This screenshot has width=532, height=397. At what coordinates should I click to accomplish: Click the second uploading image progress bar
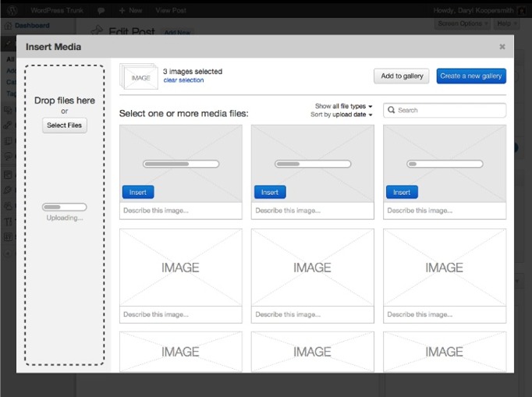[313, 164]
